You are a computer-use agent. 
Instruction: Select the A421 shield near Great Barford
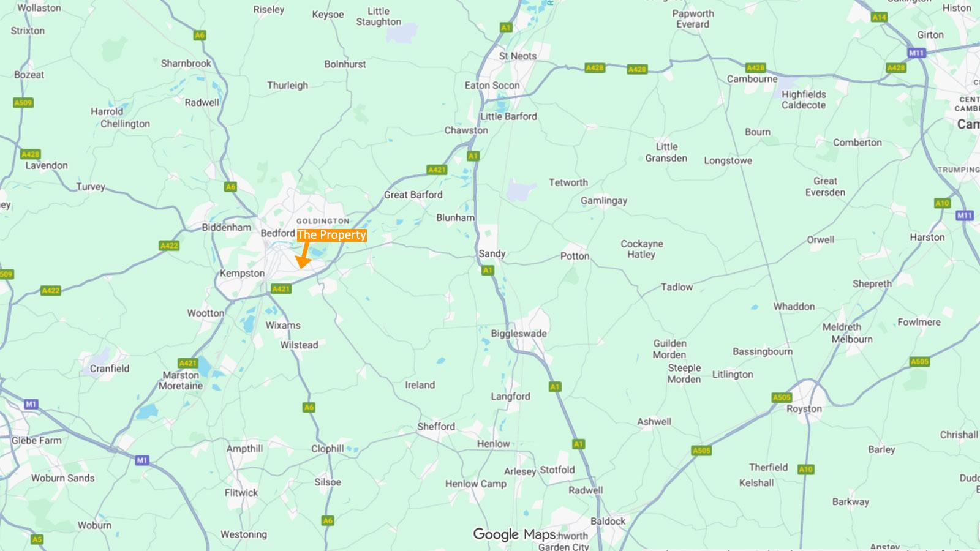437,170
